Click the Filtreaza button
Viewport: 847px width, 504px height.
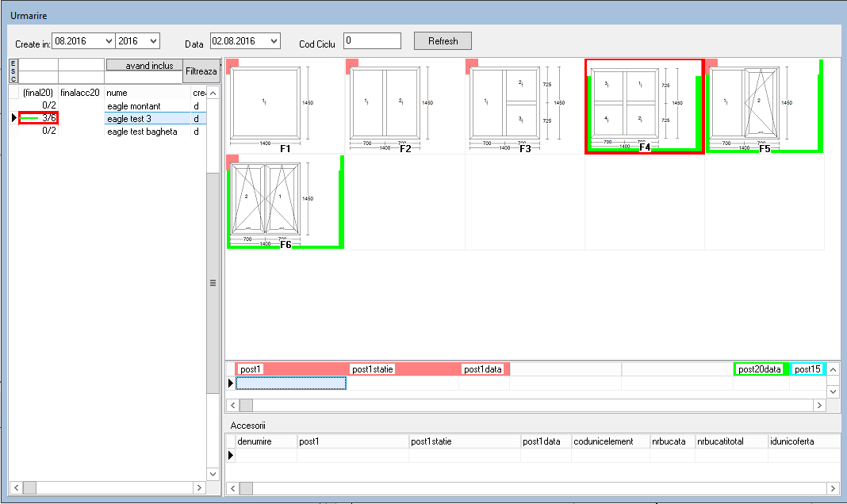201,71
